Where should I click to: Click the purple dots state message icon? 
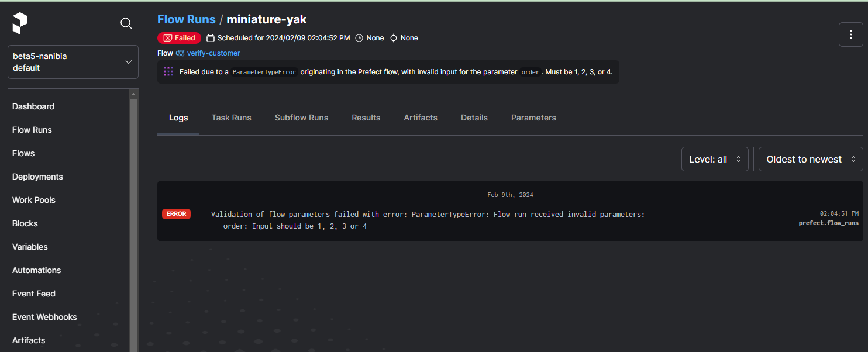[168, 72]
